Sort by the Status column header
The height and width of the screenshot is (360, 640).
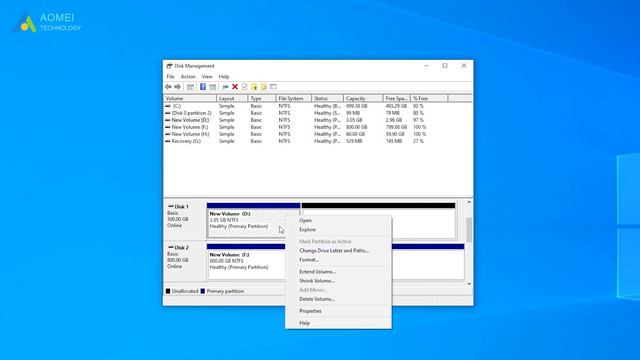point(327,98)
